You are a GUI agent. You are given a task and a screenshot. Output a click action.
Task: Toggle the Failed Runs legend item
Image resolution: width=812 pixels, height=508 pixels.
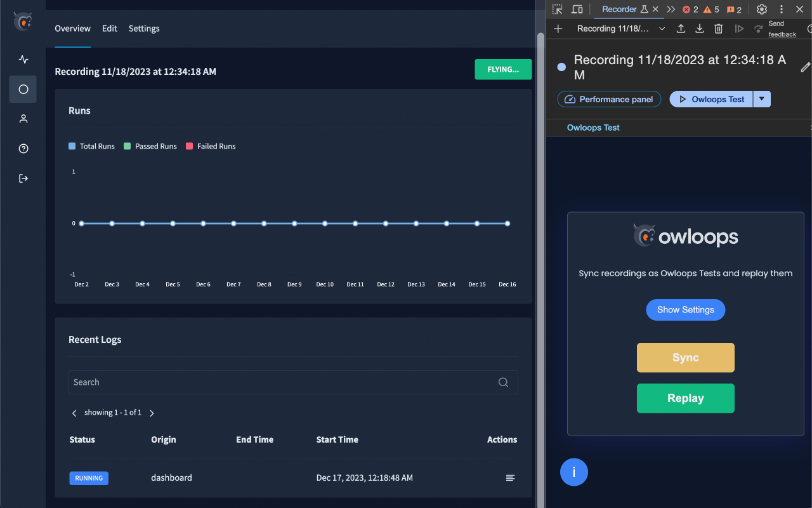pos(211,146)
